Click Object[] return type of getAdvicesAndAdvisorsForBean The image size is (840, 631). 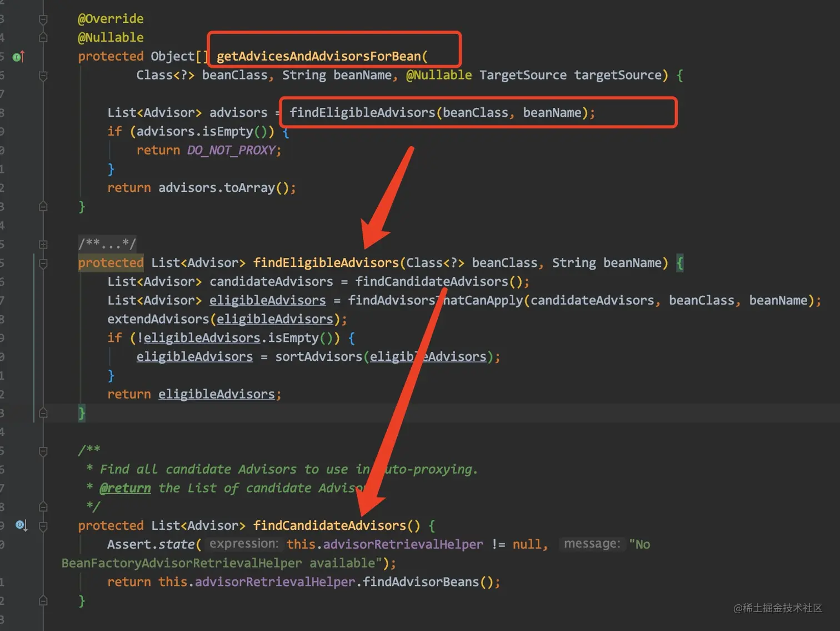coord(179,56)
